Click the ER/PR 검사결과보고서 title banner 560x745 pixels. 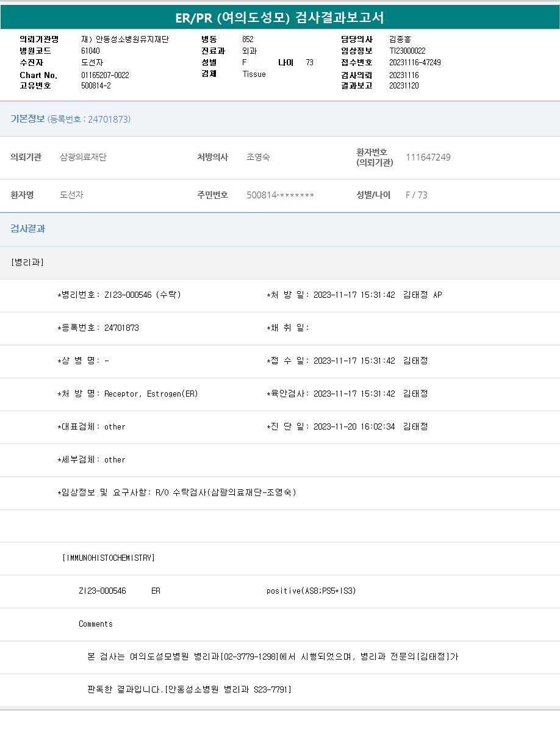coord(280,17)
